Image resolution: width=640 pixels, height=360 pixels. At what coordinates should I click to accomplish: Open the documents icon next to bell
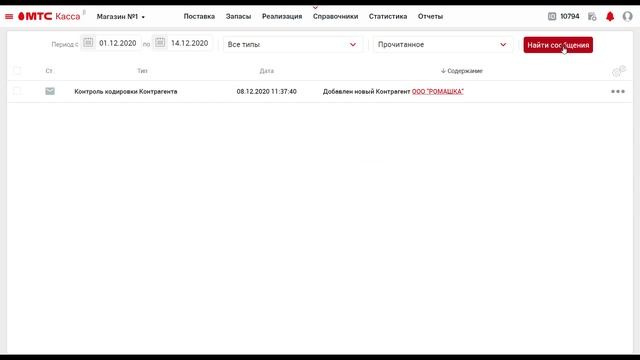(592, 16)
